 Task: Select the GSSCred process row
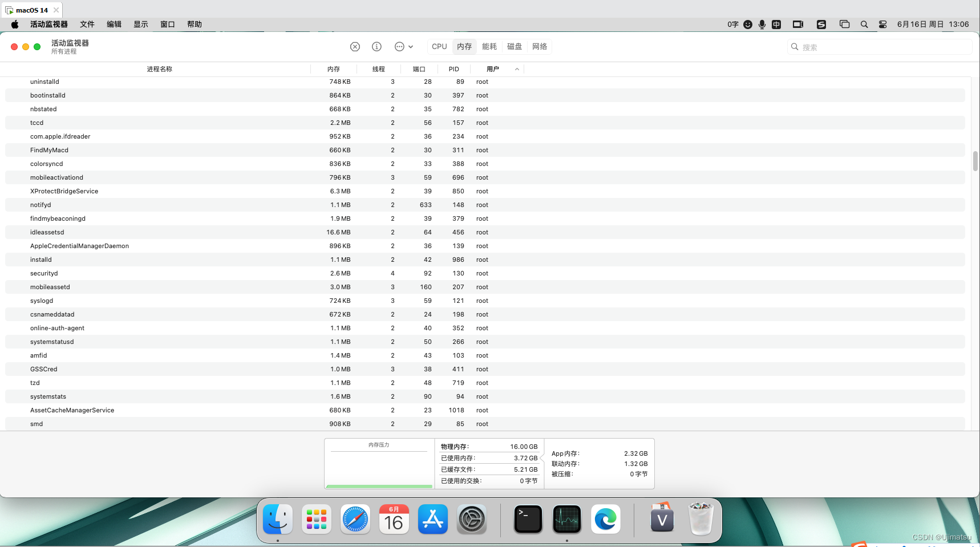(485, 369)
